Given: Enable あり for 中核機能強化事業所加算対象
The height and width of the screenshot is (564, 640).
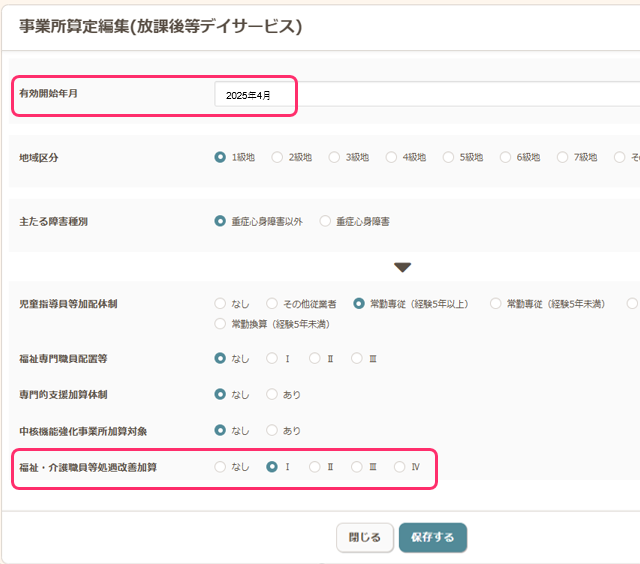Looking at the screenshot, I should coord(272,430).
